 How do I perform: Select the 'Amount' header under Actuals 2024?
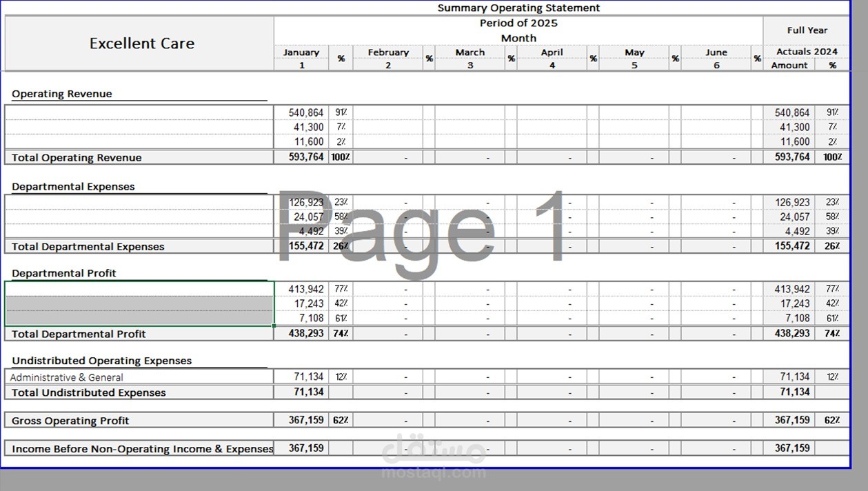789,66
